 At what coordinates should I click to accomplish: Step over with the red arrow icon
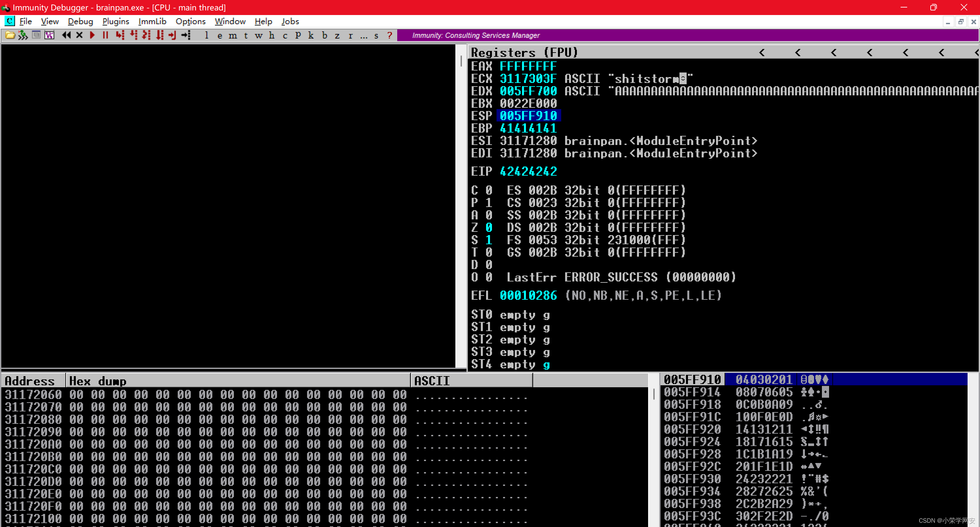(x=134, y=35)
